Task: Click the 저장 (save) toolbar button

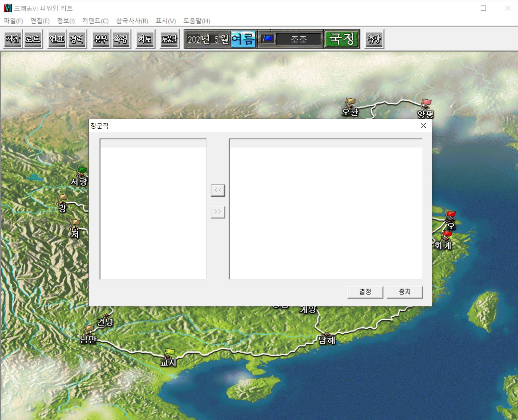Action: (x=13, y=39)
